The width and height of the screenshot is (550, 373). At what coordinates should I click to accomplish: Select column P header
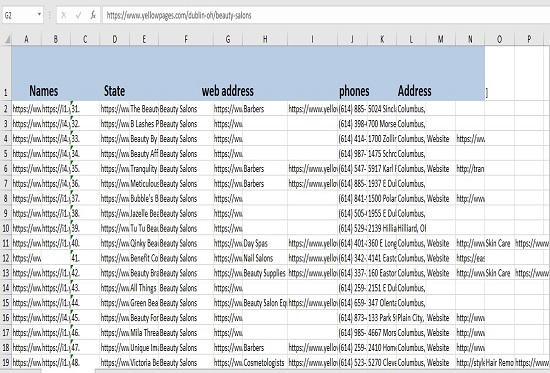coord(529,39)
